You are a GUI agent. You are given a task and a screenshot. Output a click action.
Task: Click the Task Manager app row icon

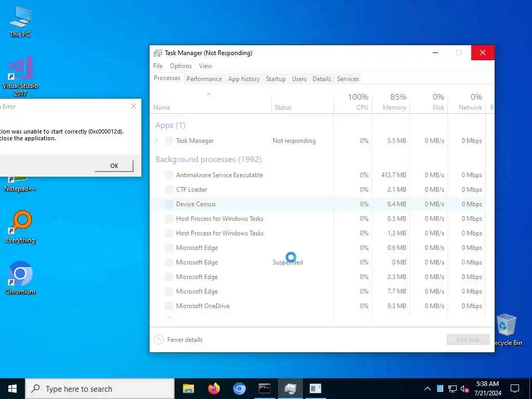tap(169, 141)
